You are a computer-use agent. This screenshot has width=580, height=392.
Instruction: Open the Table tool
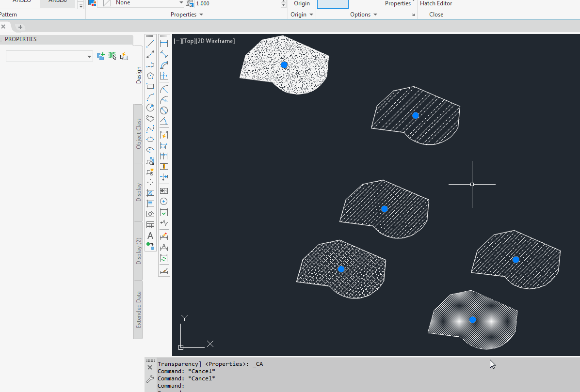pyautogui.click(x=150, y=225)
